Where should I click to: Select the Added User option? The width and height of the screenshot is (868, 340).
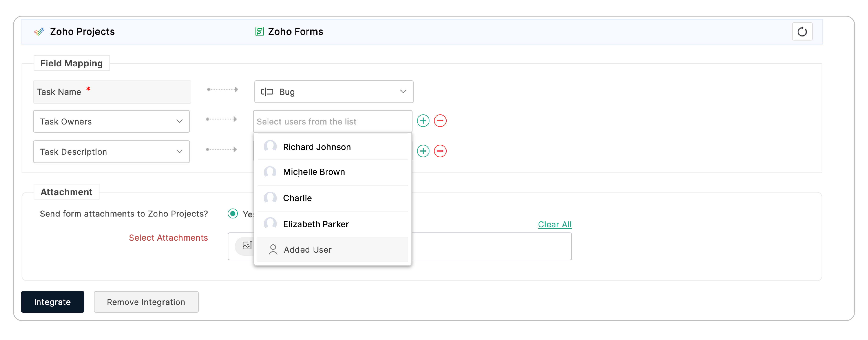(x=307, y=250)
